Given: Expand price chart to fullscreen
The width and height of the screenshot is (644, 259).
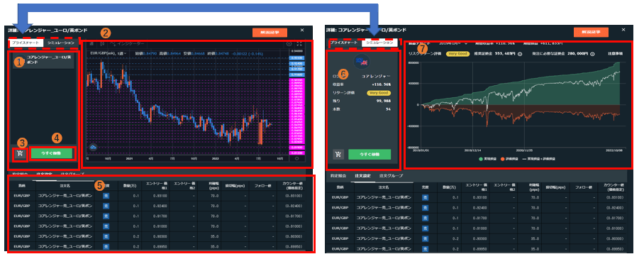Looking at the screenshot, I should coord(299,44).
